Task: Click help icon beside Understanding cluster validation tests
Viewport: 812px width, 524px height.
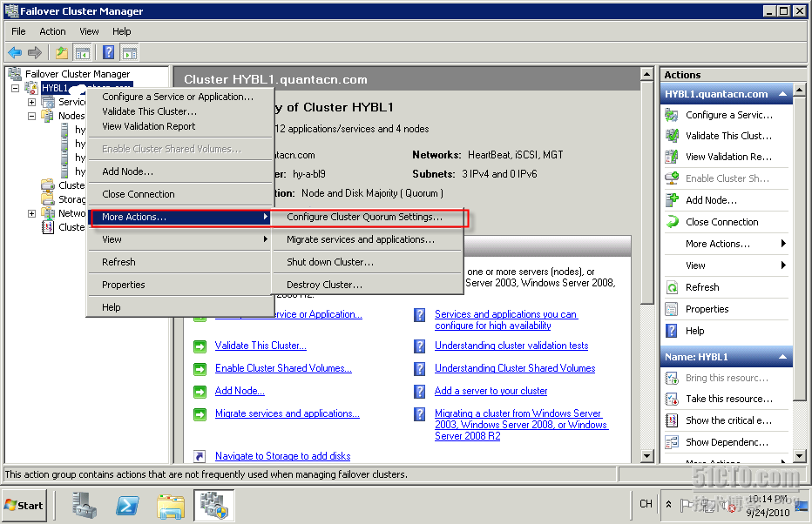Action: (x=419, y=346)
